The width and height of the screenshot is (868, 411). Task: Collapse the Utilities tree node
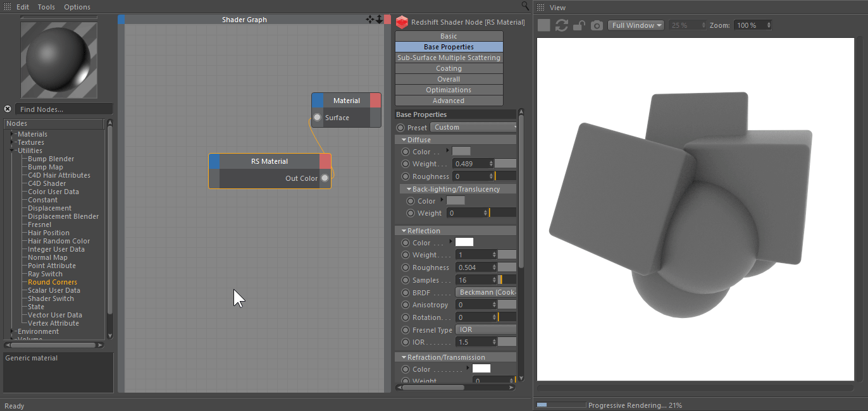coord(13,150)
